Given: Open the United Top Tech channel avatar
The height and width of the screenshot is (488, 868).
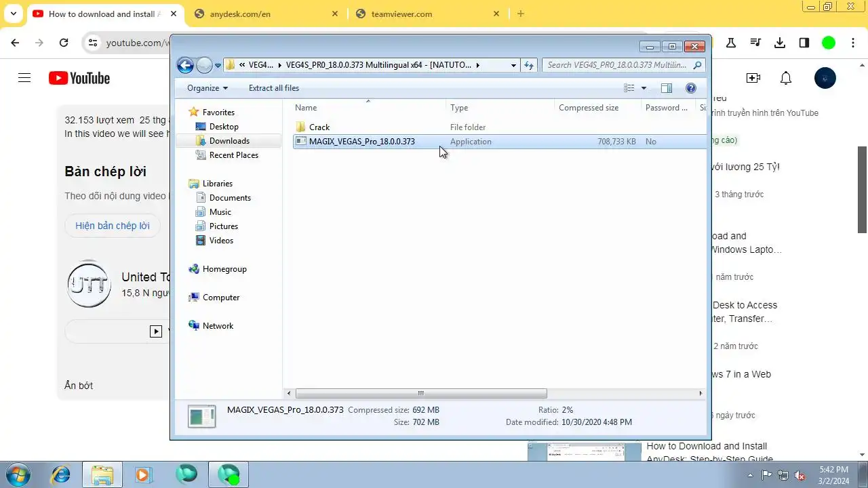Looking at the screenshot, I should tap(89, 284).
